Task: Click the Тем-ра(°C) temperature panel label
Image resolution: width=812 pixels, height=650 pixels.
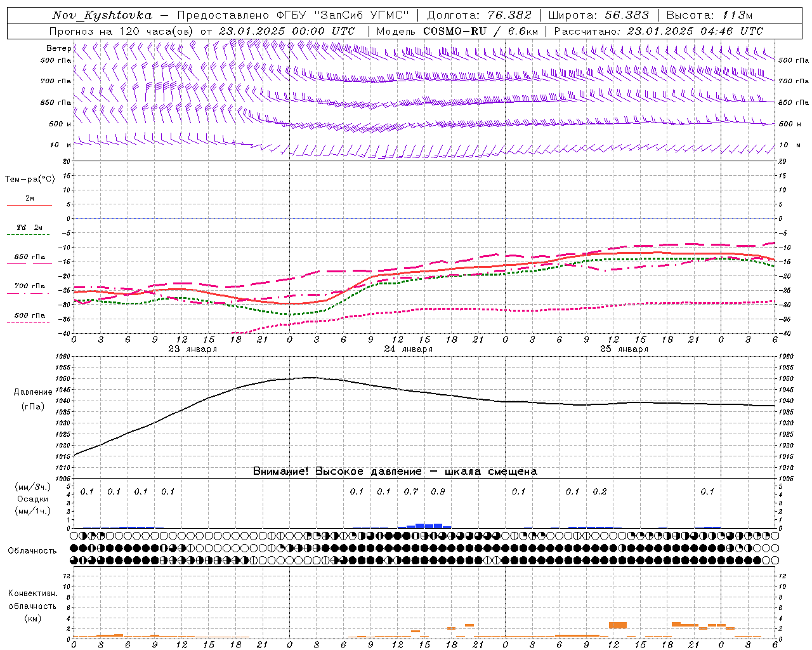Action: pyautogui.click(x=30, y=180)
